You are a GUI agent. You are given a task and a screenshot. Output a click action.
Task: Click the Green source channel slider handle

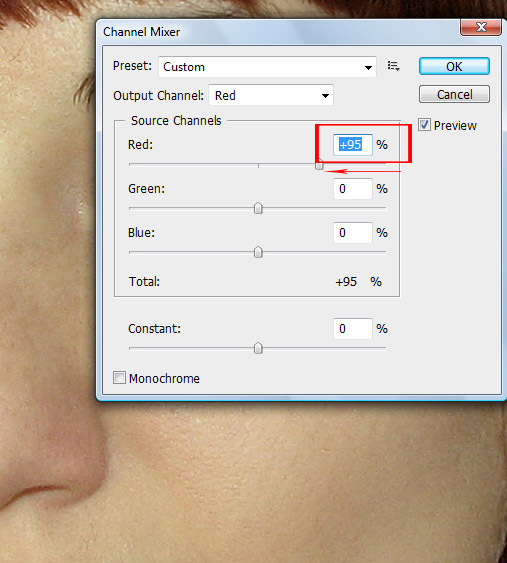(x=258, y=208)
